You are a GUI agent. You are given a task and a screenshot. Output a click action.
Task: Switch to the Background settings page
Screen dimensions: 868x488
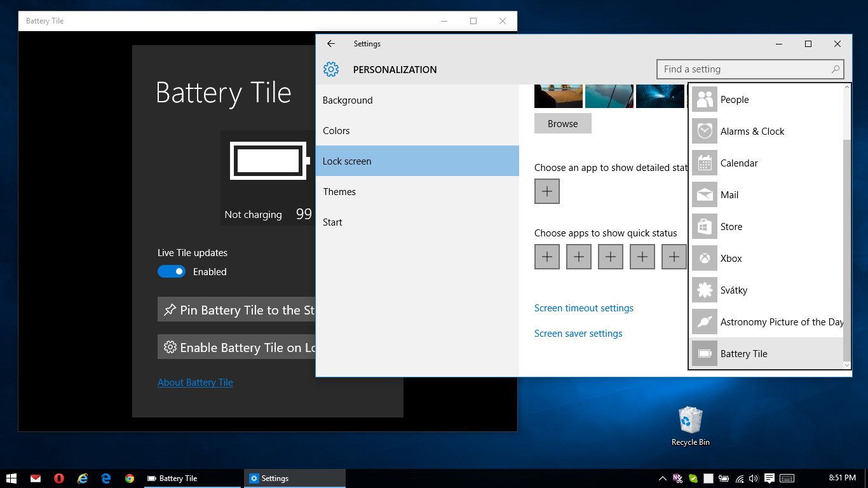coord(348,100)
